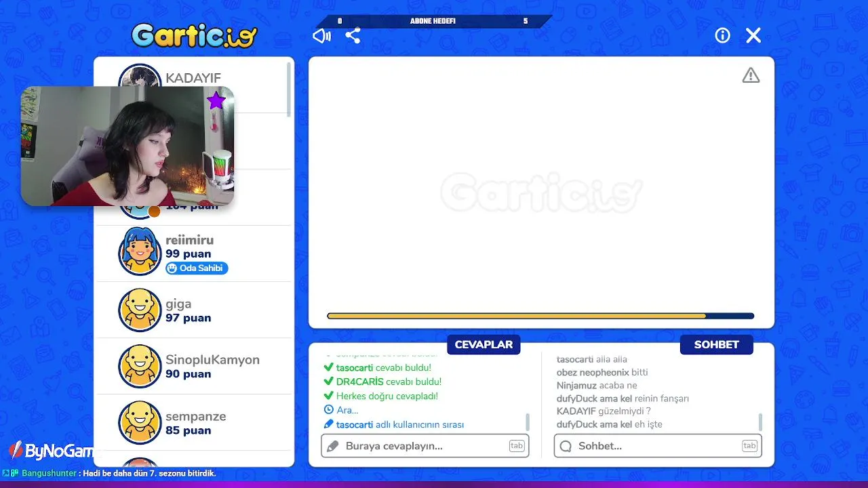The image size is (868, 488).
Task: Switch to the SOHBET tab
Action: [x=716, y=344]
